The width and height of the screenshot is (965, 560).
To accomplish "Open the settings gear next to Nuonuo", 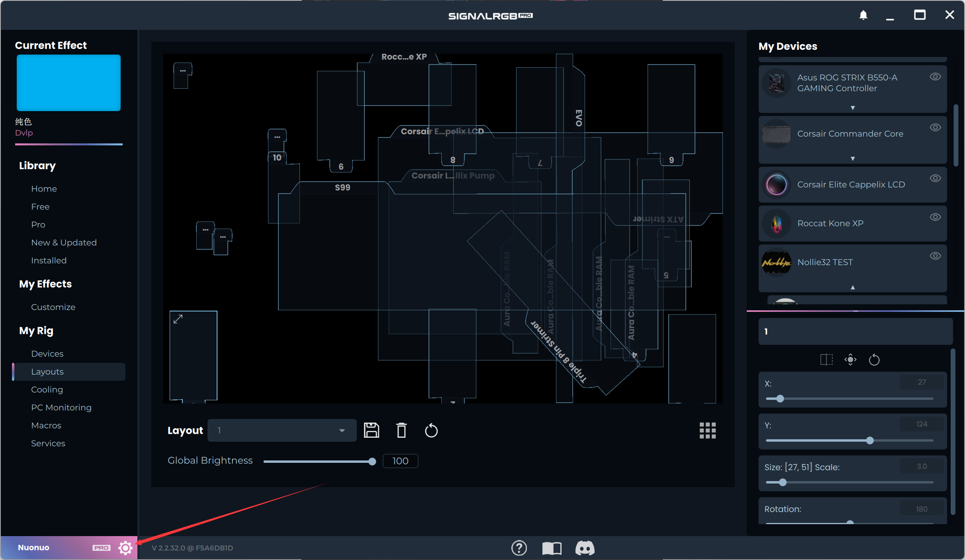I will 125,548.
